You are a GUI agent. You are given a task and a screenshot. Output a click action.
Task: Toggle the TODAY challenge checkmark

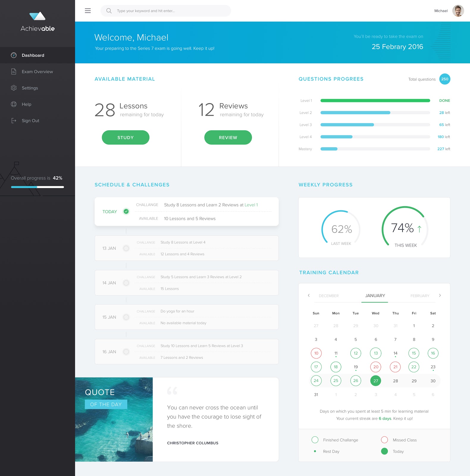tap(126, 211)
